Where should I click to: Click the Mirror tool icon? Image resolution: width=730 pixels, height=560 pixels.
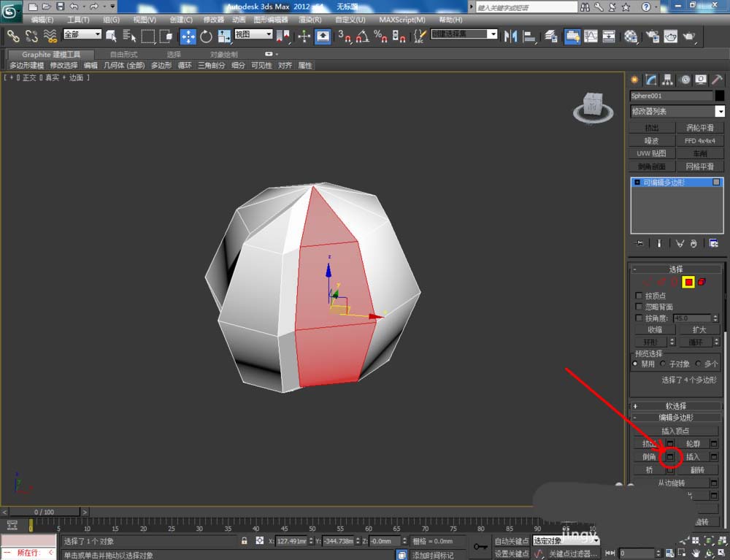point(511,37)
